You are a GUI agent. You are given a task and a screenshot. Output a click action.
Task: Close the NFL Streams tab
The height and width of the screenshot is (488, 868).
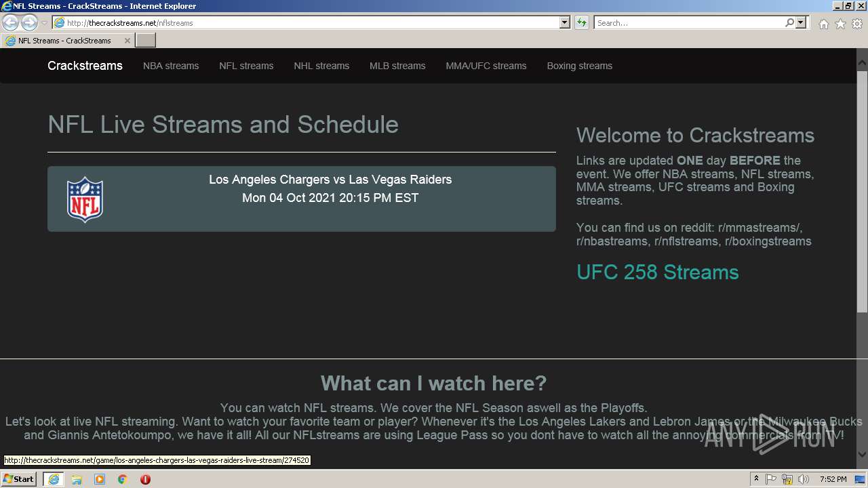click(x=127, y=41)
